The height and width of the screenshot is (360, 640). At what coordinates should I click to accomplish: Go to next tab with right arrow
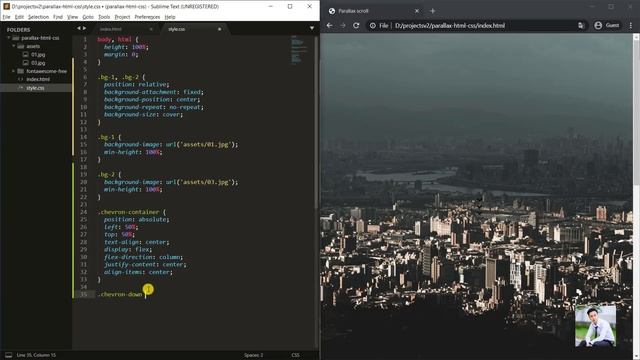(84, 29)
